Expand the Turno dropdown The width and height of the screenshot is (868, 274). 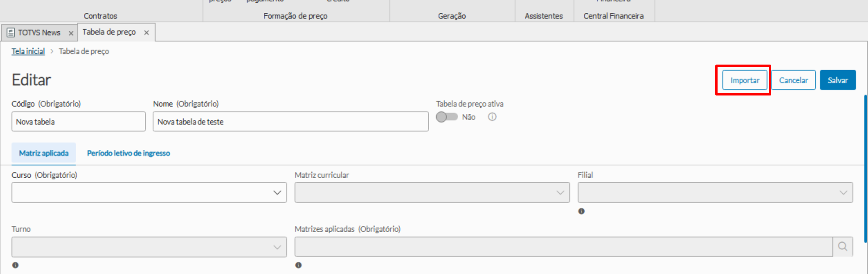pos(149,247)
